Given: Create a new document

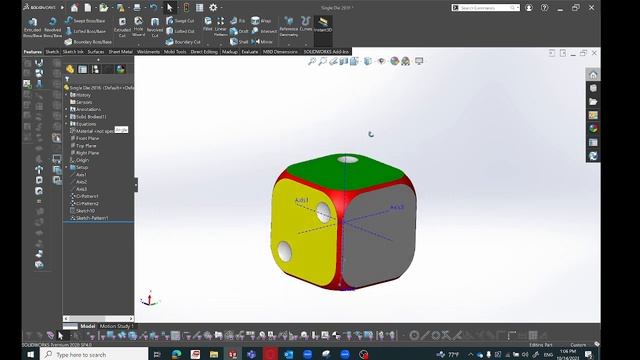Looking at the screenshot, I should [x=88, y=7].
